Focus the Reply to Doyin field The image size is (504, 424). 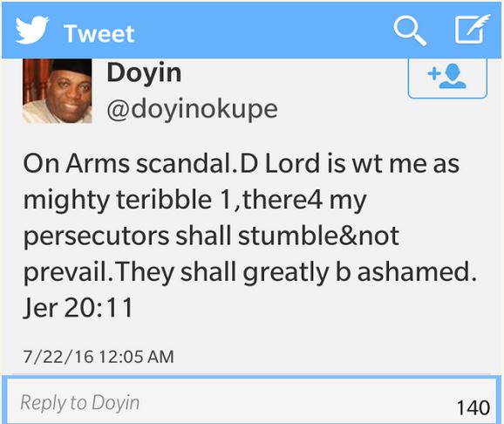(x=251, y=402)
